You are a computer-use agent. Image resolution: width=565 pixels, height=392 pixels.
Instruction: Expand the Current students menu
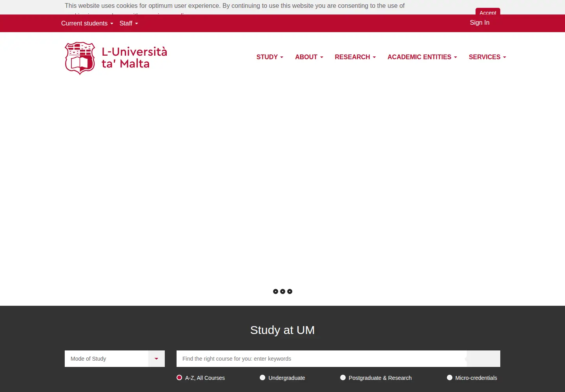(x=87, y=24)
